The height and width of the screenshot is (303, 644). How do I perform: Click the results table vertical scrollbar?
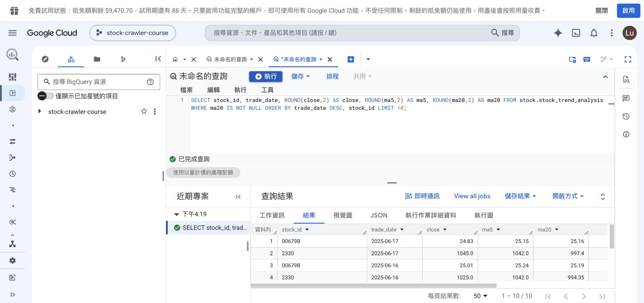[x=612, y=236]
